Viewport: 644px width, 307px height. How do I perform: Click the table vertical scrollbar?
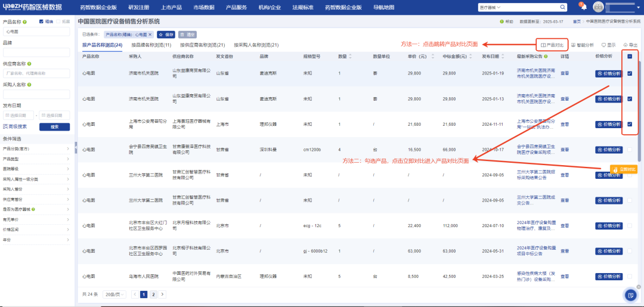(x=639, y=111)
